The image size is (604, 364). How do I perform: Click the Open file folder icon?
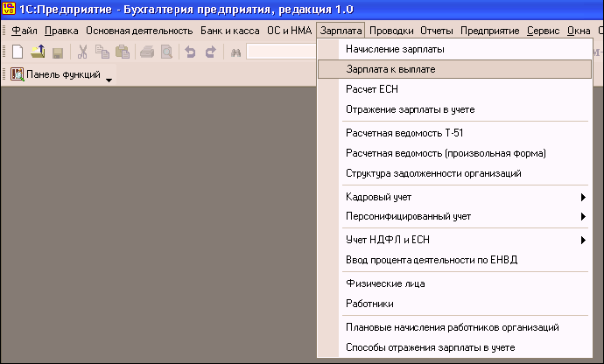pyautogui.click(x=38, y=52)
